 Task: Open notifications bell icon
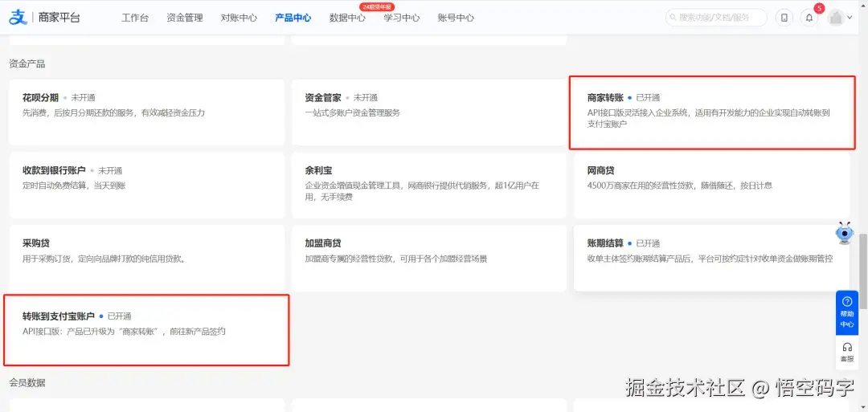click(x=809, y=18)
